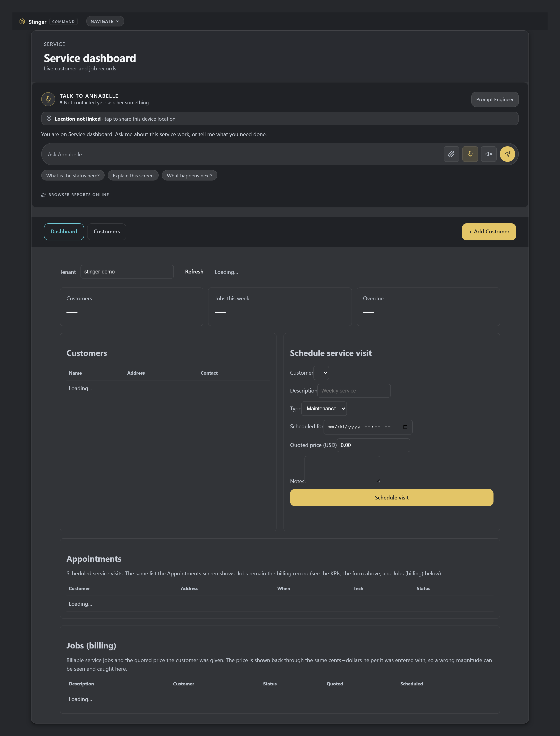Send message with paper plane icon
Screen dimensions: 560x736
(507, 154)
